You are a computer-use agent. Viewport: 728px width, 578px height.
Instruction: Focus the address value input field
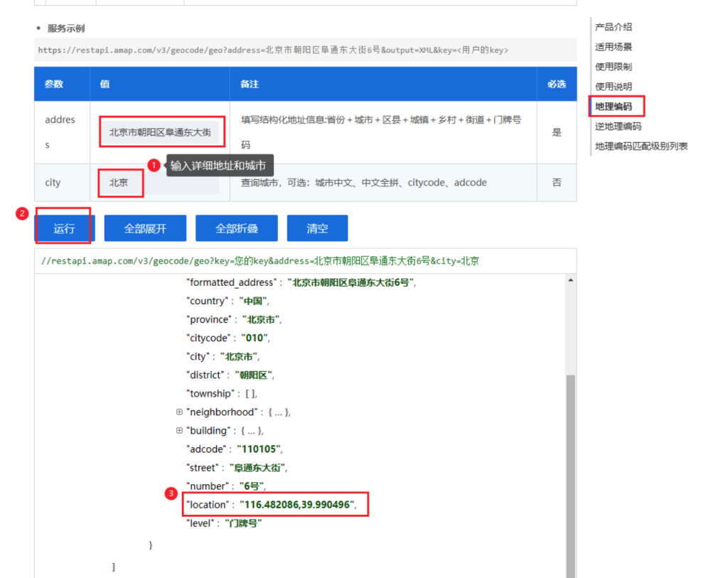[162, 132]
